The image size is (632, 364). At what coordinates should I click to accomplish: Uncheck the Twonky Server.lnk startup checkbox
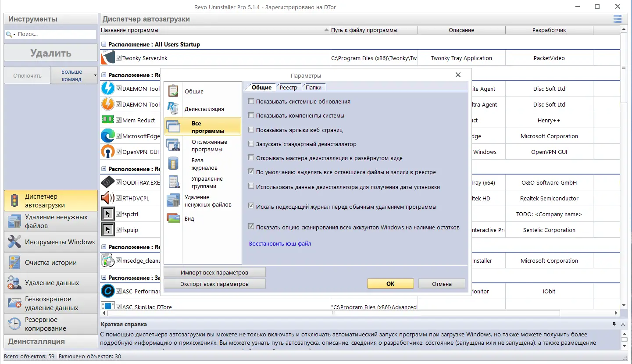[118, 58]
